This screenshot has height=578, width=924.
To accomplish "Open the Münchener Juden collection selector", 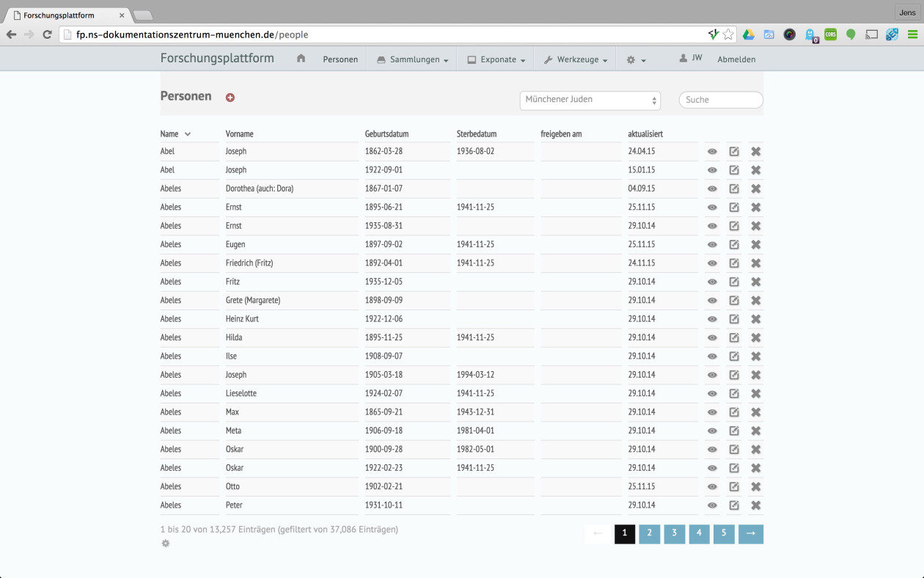I will coord(590,100).
